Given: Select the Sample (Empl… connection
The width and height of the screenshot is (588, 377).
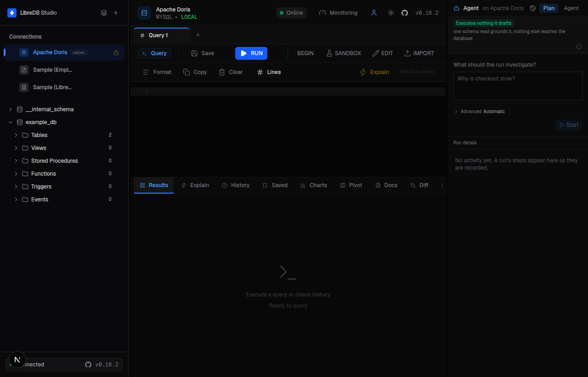Looking at the screenshot, I should 64,70.
